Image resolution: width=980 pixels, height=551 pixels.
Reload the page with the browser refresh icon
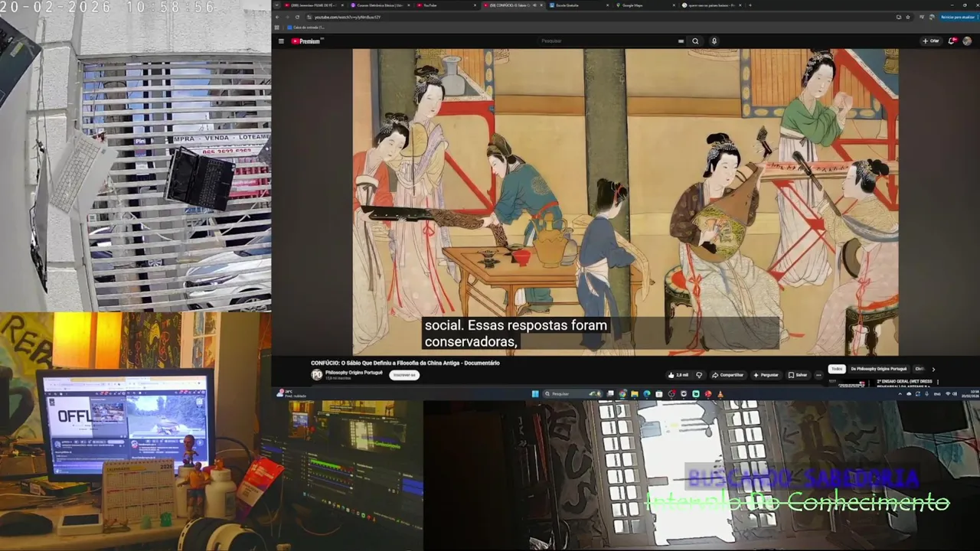[x=297, y=17]
